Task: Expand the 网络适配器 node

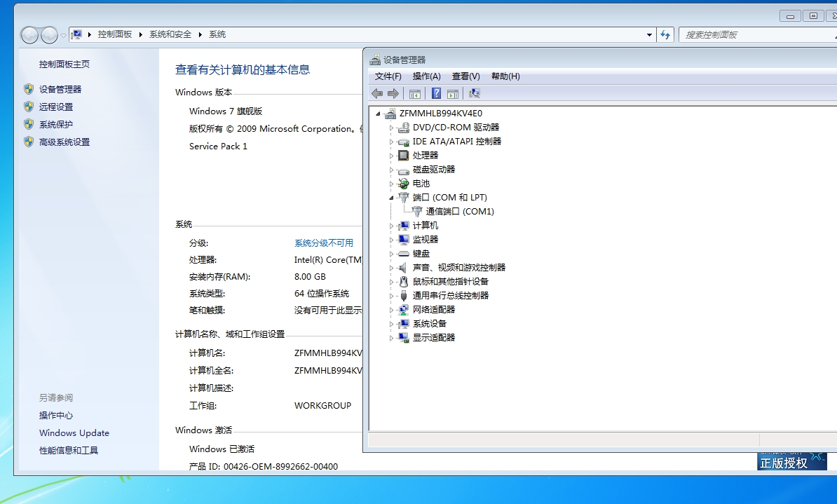Action: click(x=391, y=310)
